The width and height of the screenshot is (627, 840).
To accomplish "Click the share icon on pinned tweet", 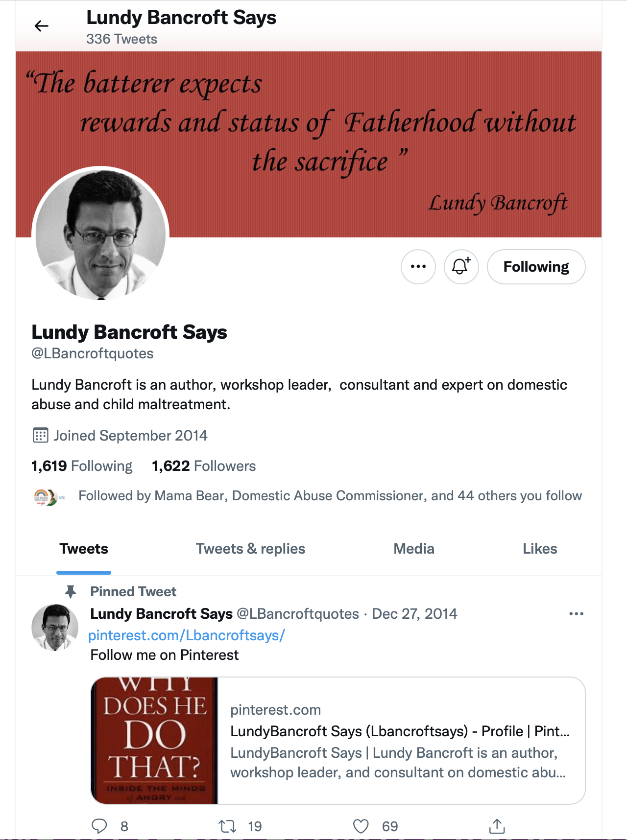I will (497, 826).
